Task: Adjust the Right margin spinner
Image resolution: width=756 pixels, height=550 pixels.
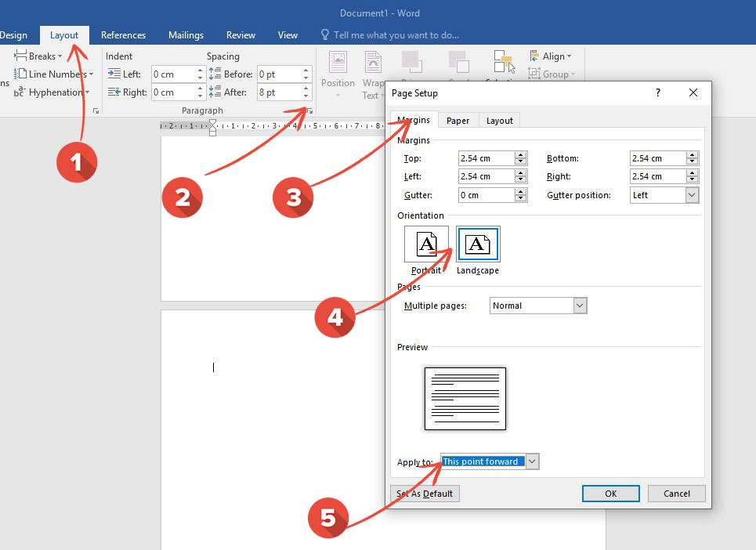Action: (693, 176)
